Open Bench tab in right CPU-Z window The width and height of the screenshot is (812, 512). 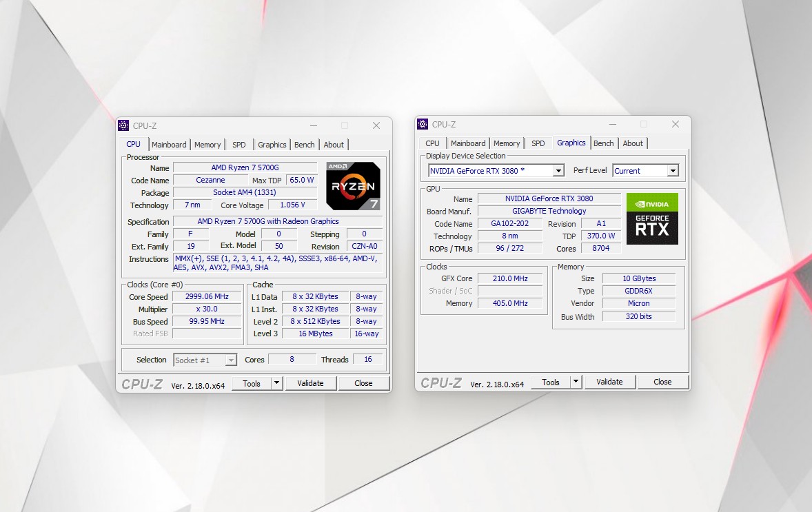coord(603,143)
